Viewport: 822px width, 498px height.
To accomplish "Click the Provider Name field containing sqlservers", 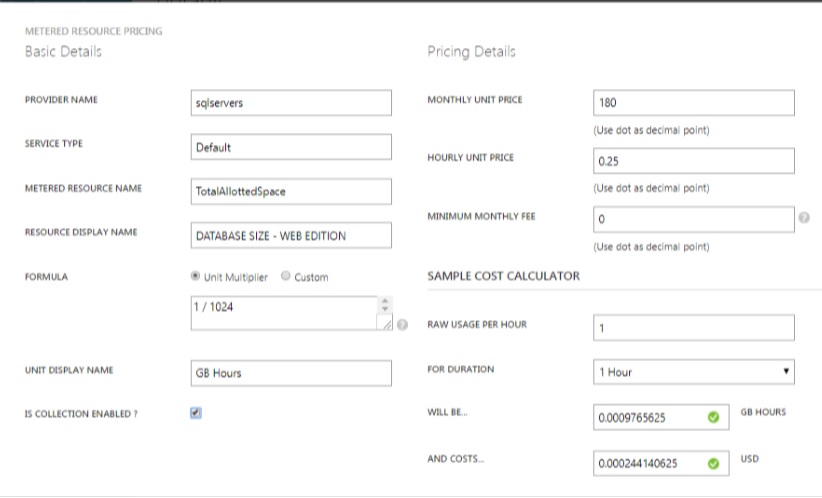I will [291, 103].
